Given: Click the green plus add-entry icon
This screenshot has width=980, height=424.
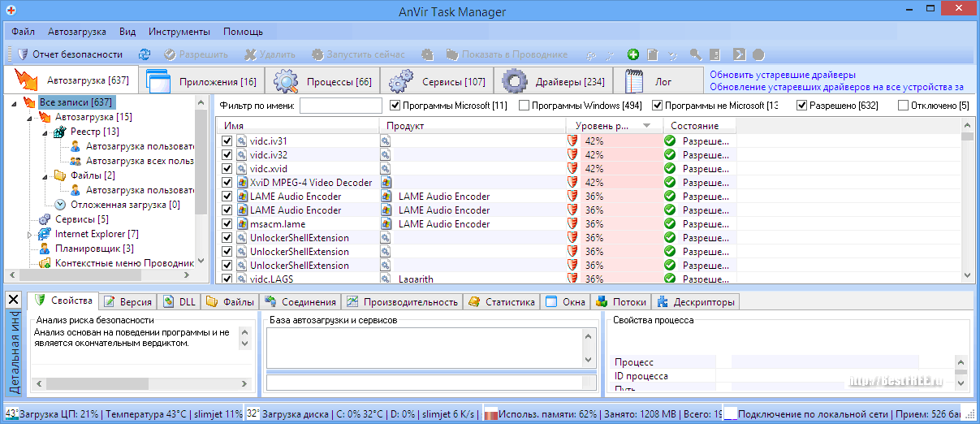Looking at the screenshot, I should point(633,54).
